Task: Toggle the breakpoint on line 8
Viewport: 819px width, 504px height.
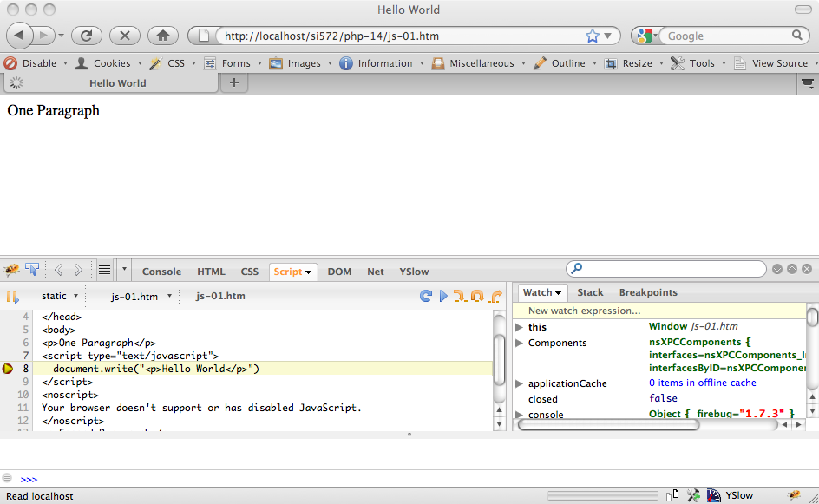Action: [8, 369]
